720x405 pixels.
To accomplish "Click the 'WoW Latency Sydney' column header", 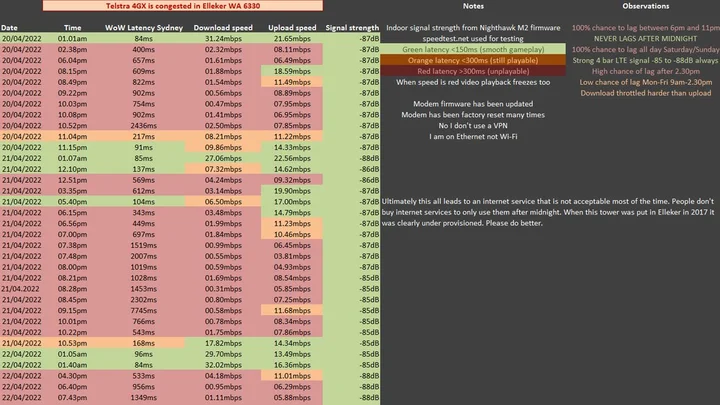I will point(144,28).
